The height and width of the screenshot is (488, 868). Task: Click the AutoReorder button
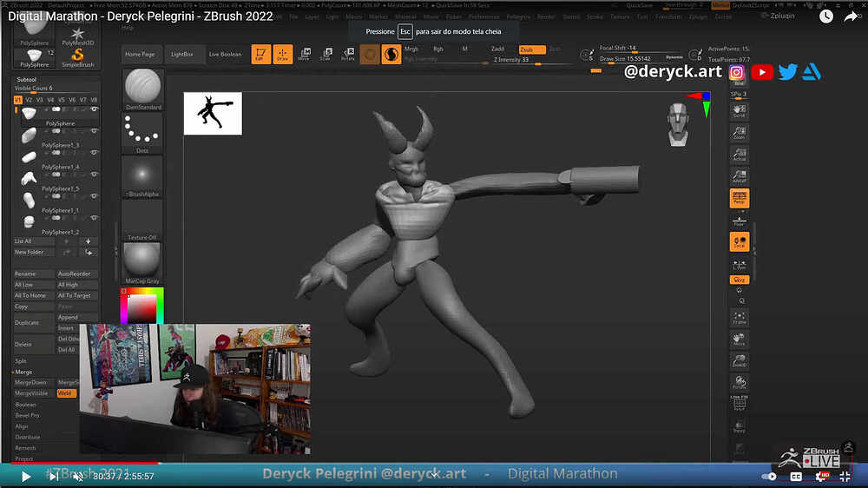[77, 274]
